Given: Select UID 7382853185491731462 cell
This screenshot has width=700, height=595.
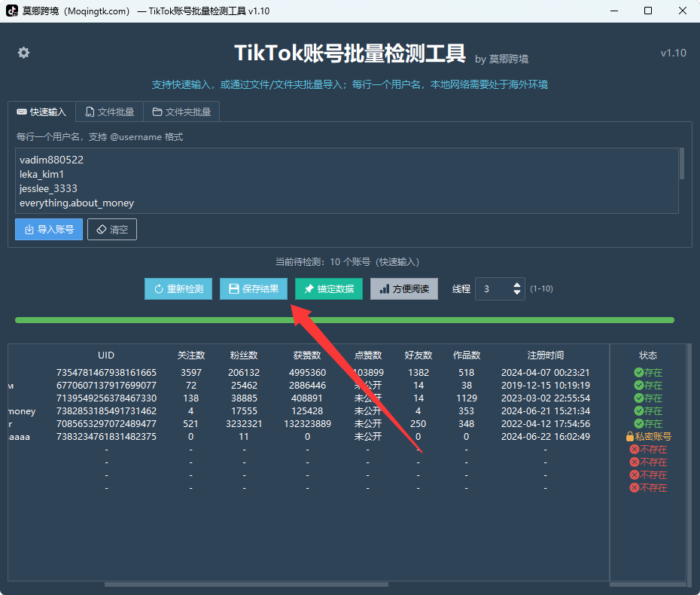Looking at the screenshot, I should pos(106,411).
